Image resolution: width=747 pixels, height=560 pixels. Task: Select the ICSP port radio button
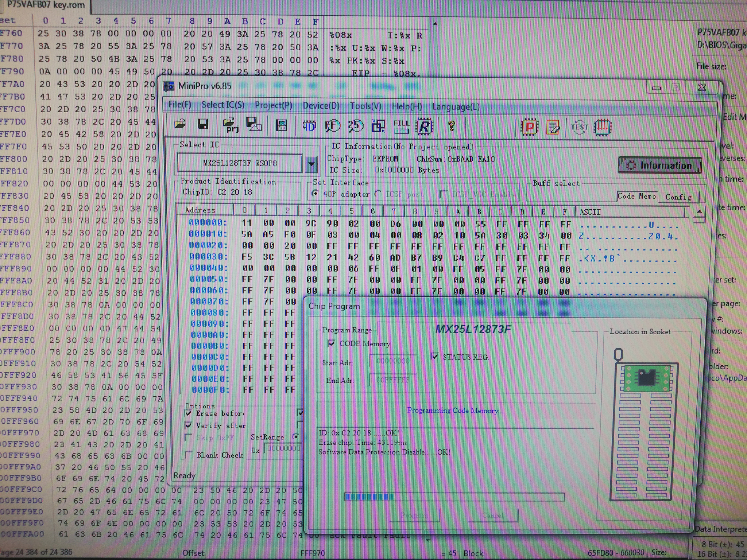pos(378,194)
